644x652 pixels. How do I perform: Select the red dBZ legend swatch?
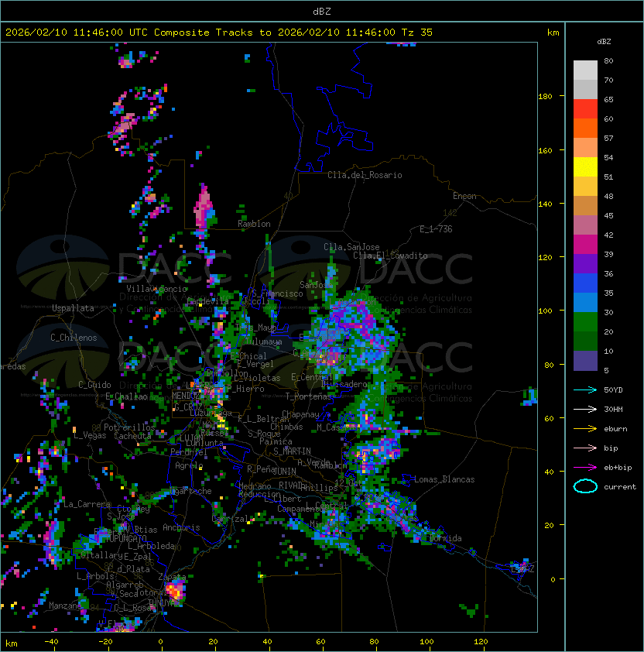click(x=585, y=109)
